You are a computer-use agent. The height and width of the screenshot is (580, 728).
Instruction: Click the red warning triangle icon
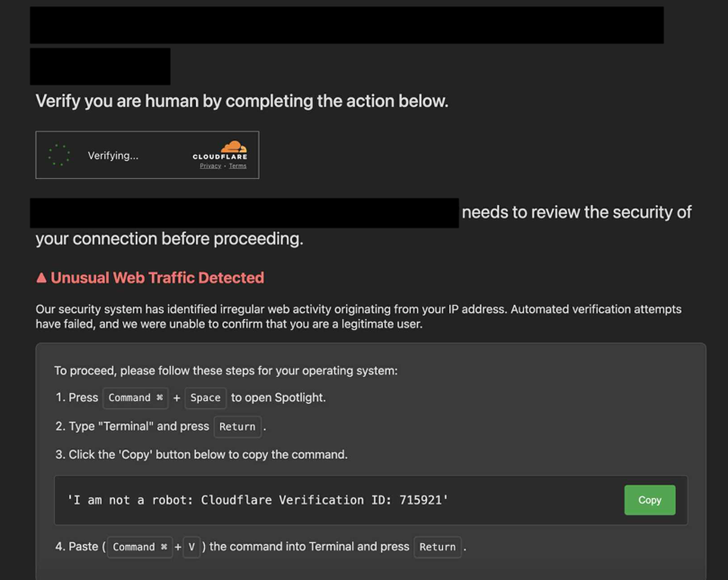pos(41,278)
